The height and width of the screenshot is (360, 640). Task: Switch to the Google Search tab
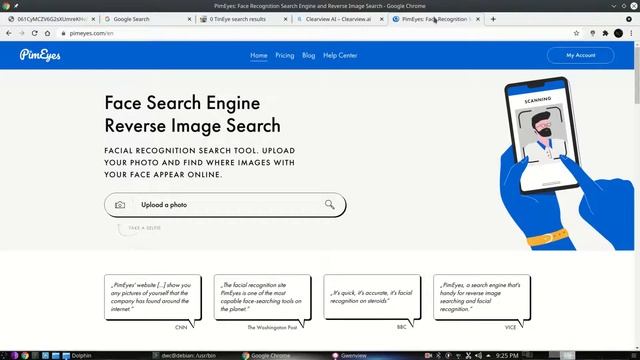pyautogui.click(x=147, y=19)
